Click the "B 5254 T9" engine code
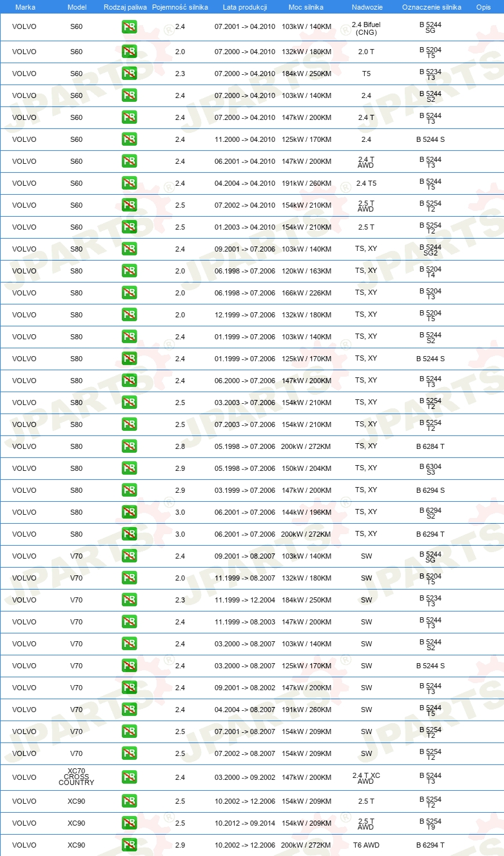The image size is (504, 856). point(431,824)
